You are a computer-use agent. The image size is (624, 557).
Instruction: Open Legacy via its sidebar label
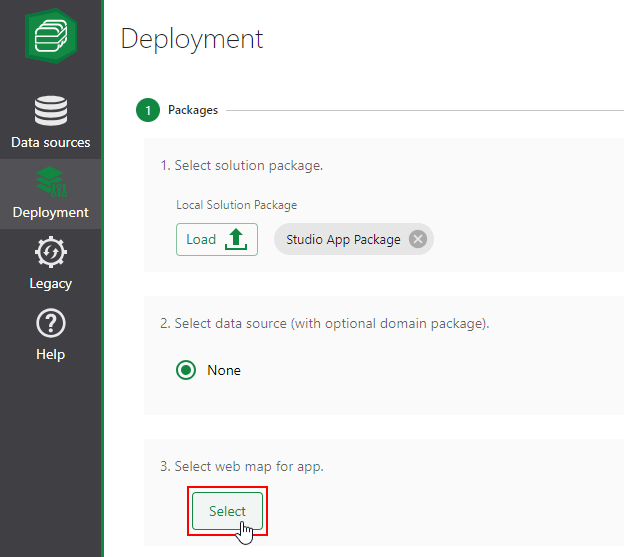50,283
